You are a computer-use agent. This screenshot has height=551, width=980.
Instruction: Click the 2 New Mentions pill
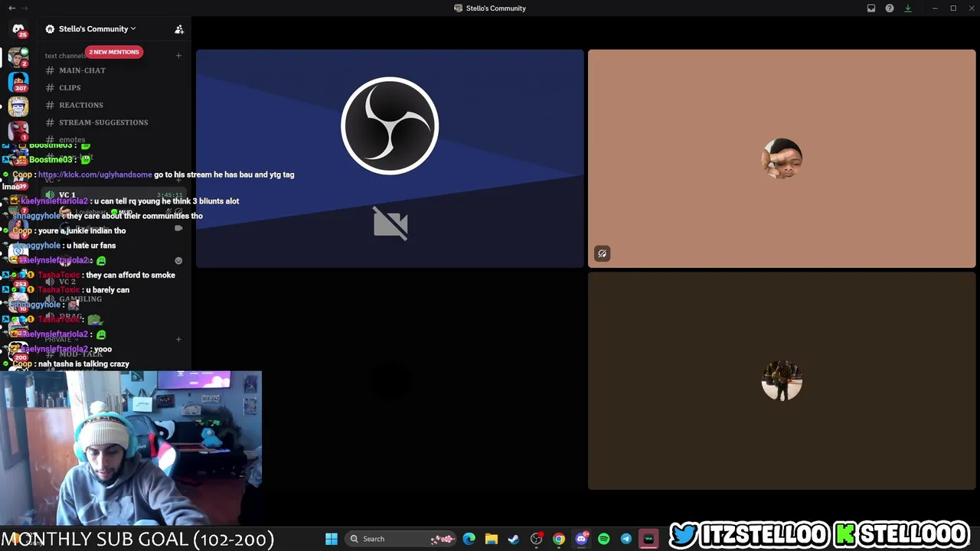(x=113, y=52)
